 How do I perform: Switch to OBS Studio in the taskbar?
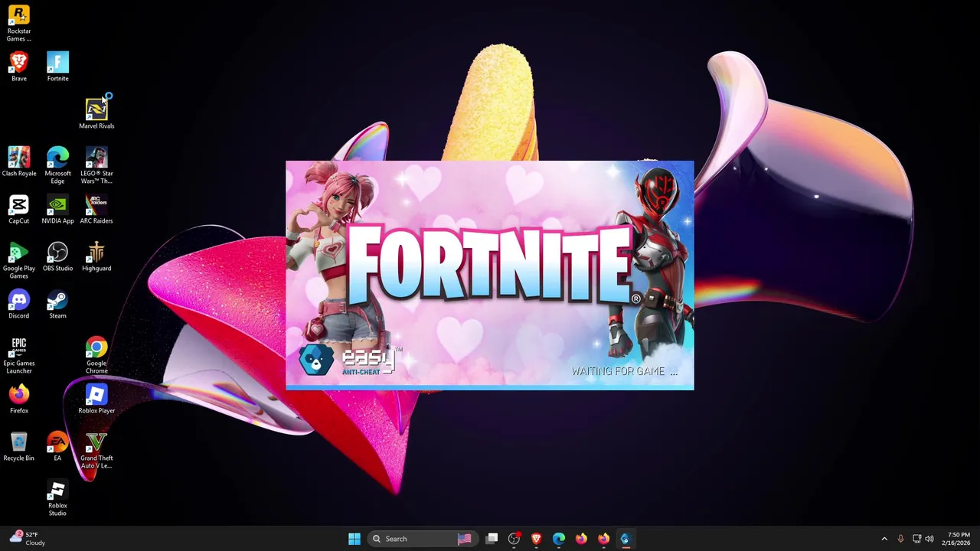(x=514, y=539)
